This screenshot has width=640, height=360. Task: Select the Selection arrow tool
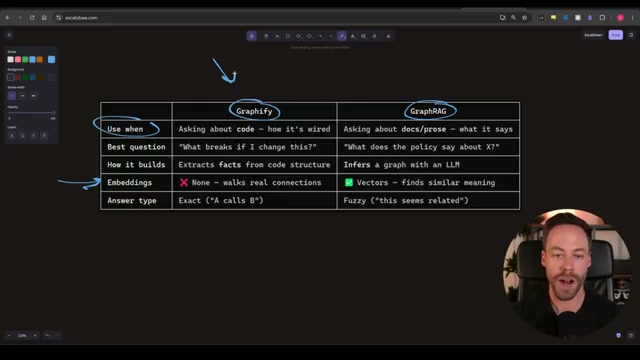(277, 36)
